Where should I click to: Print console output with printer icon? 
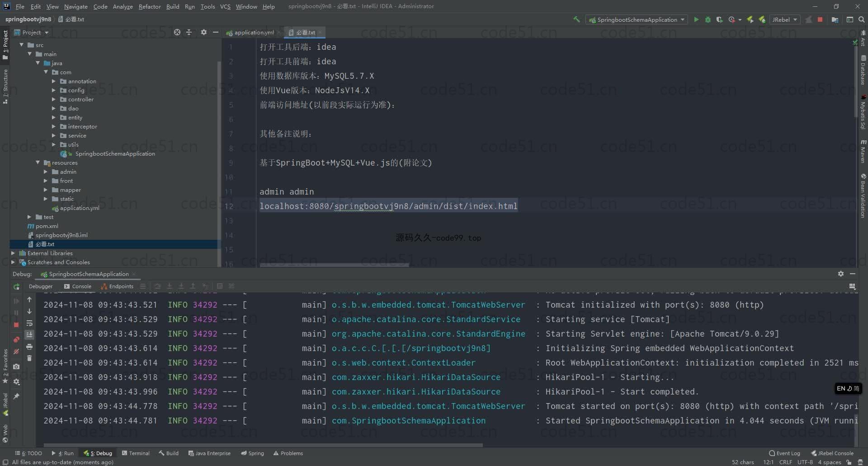29,347
